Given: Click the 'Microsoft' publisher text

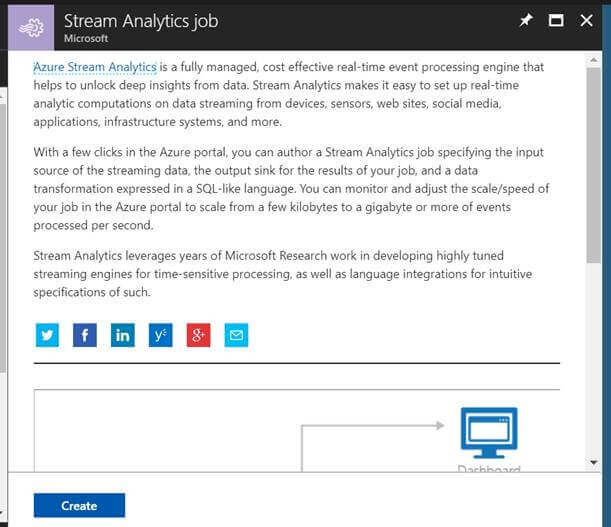Looking at the screenshot, I should 86,39.
